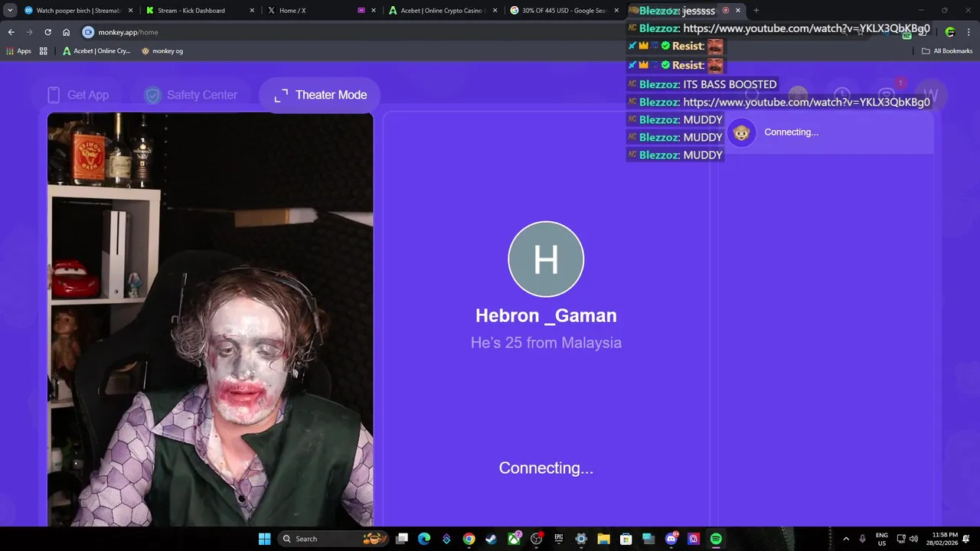Go forward with the browser forward arrow

pyautogui.click(x=29, y=32)
